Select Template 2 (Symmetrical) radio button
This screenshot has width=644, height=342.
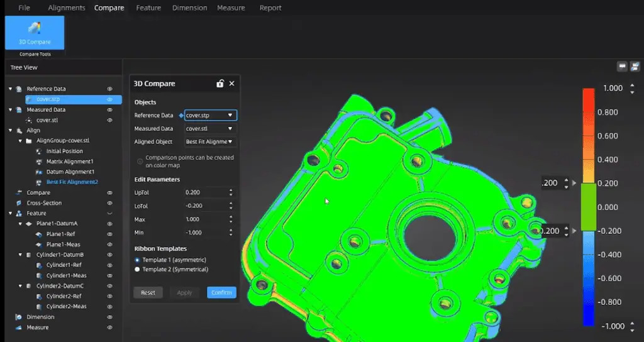138,269
